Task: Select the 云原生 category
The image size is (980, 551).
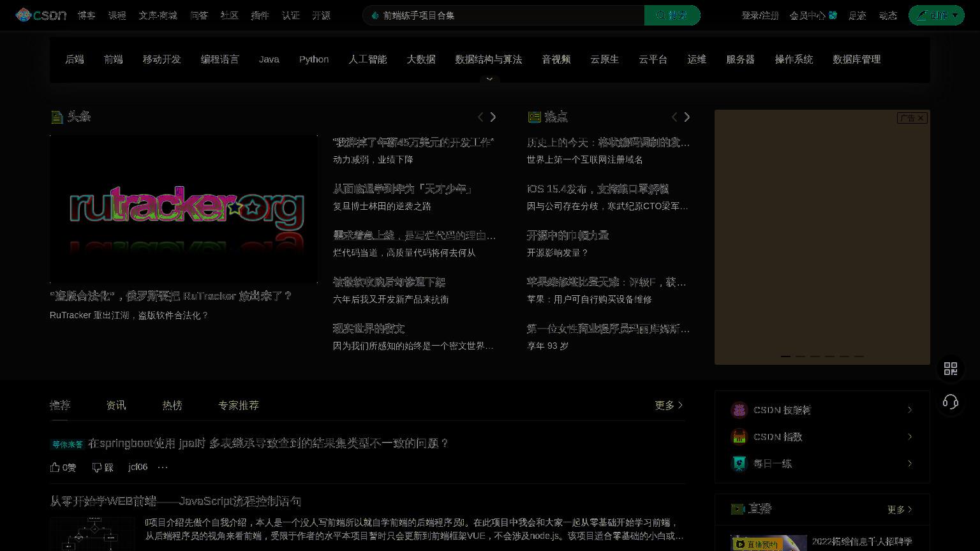Action: coord(604,59)
